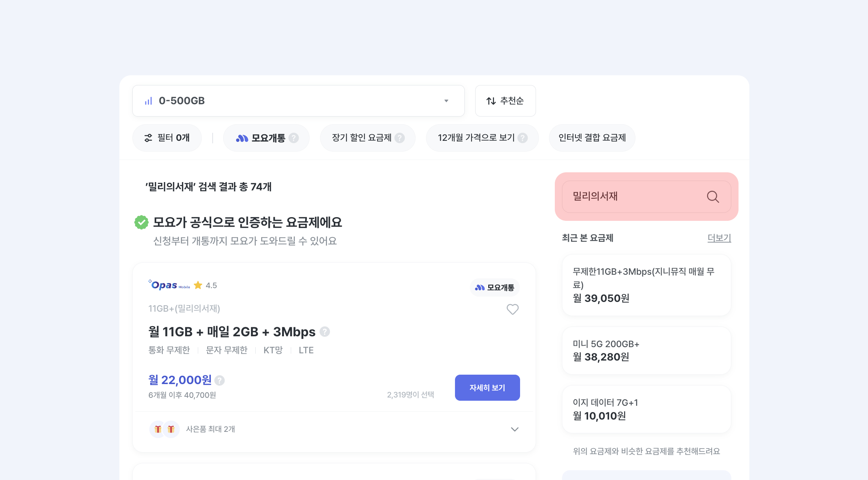This screenshot has height=480, width=868.
Task: Click help icon on 모요개통 filter chip
Action: click(x=294, y=138)
